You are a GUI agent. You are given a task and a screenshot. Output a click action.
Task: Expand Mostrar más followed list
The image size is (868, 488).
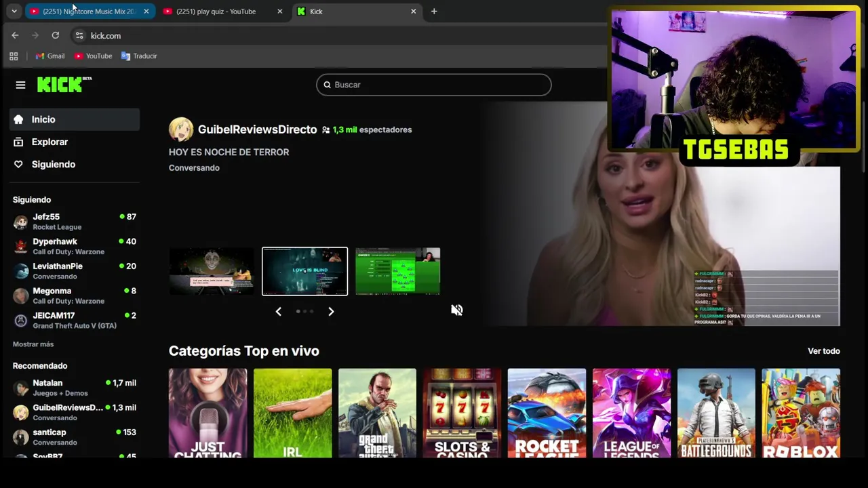pos(33,344)
